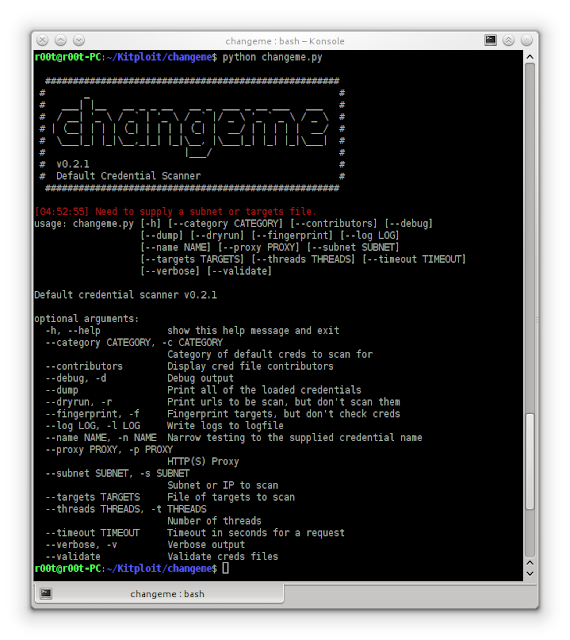Image resolution: width=570 pixels, height=640 pixels.
Task: Click the '--targets TARGETS' option in the arguments list
Action: [x=92, y=497]
